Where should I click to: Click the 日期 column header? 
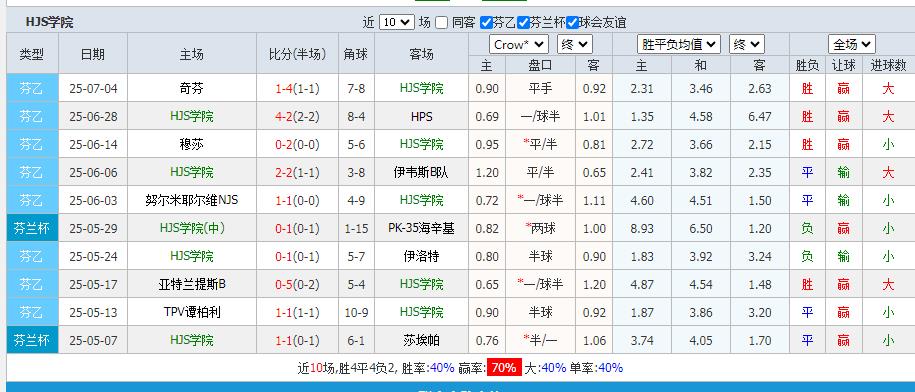click(93, 54)
